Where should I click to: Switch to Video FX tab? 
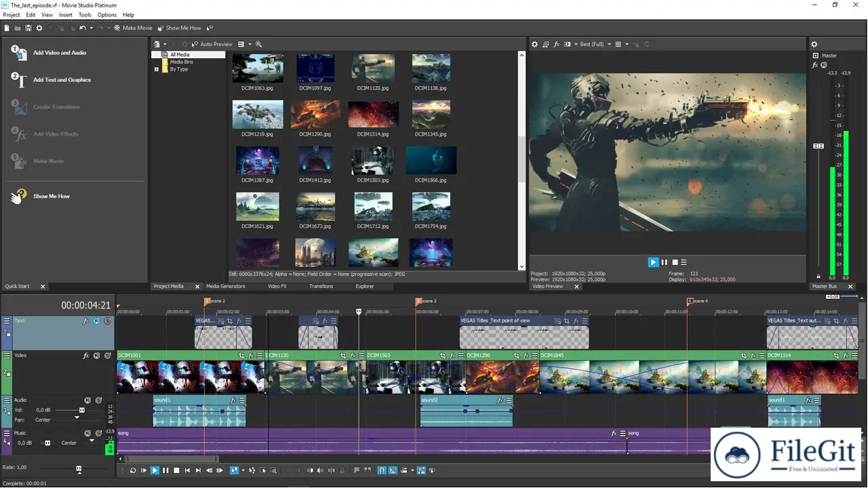click(277, 286)
